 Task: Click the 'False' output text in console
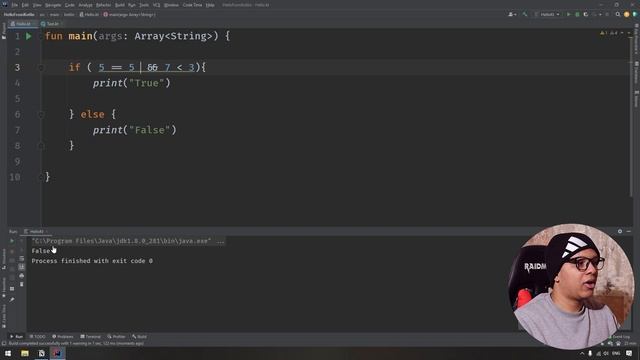[x=40, y=251]
